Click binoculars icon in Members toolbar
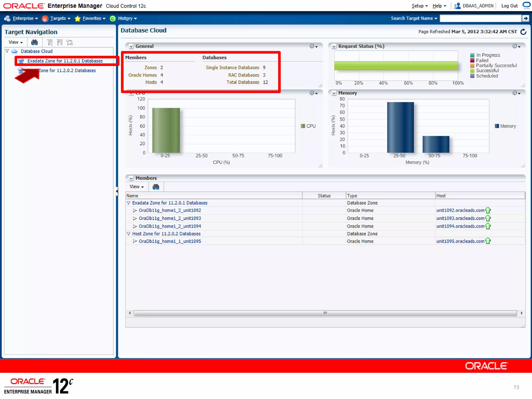This screenshot has height=399, width=532. [x=156, y=187]
